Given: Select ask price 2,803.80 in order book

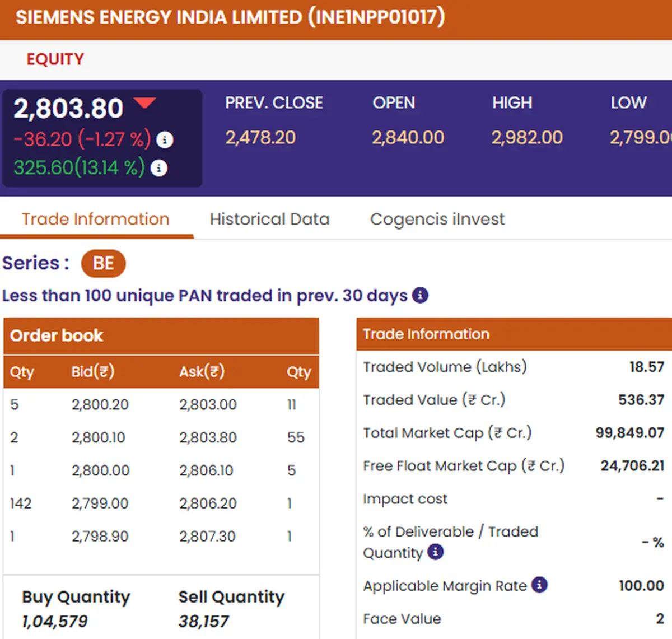Looking at the screenshot, I should 208,437.
